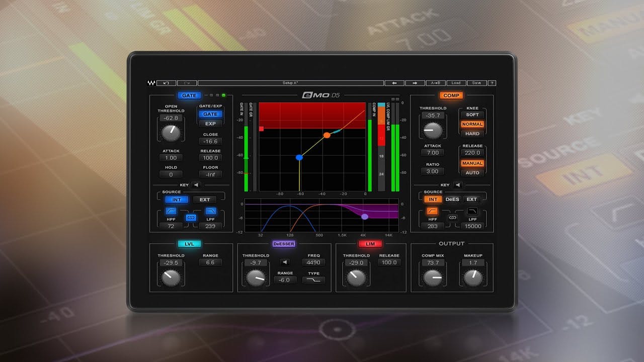Select DeES source in Comp section
Image resolution: width=644 pixels, height=362 pixels.
[x=452, y=199]
